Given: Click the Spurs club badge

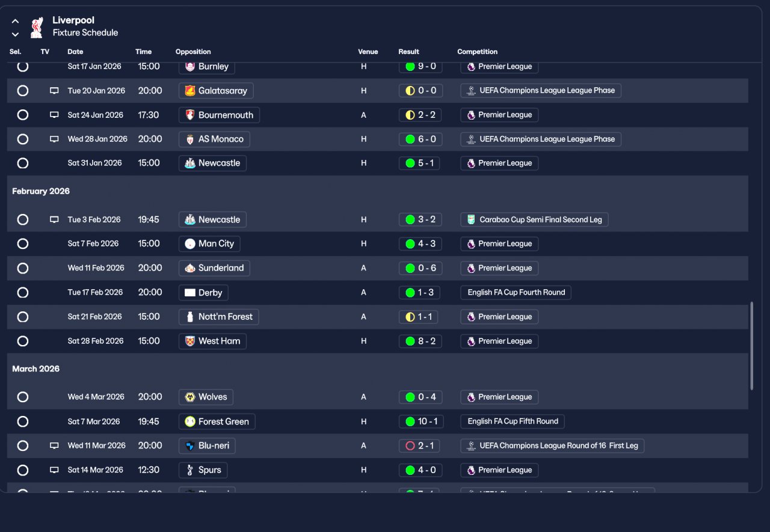Looking at the screenshot, I should pyautogui.click(x=190, y=470).
